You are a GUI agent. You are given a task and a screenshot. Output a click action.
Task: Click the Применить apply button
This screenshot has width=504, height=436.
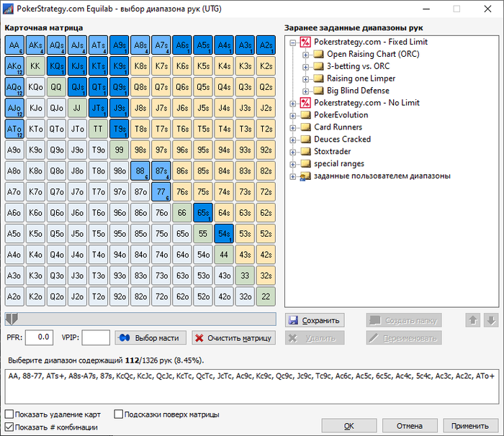(470, 426)
